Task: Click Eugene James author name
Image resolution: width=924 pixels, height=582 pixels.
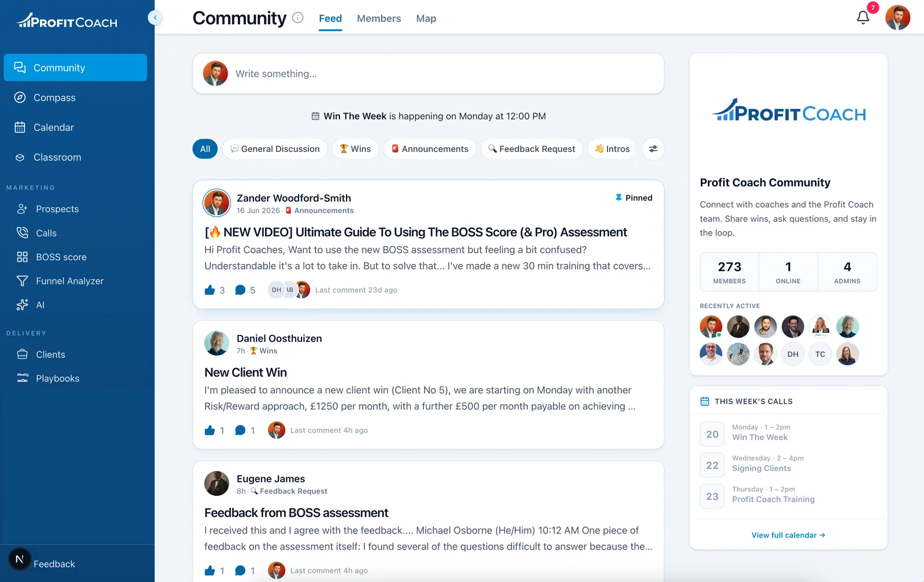Action: [271, 479]
